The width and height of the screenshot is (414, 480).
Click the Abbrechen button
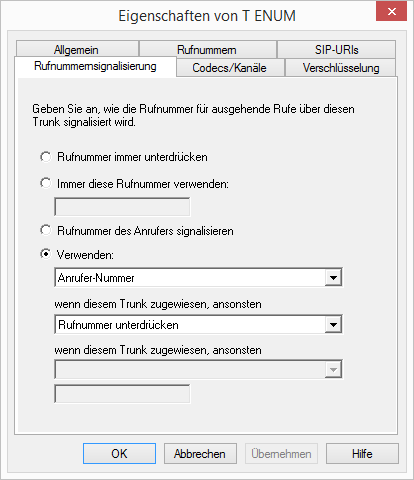click(x=200, y=453)
